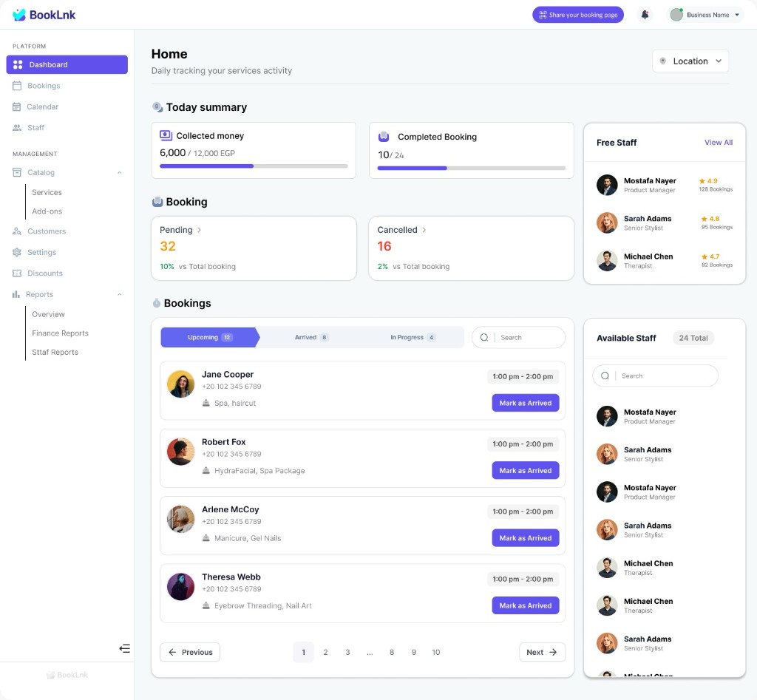Click the Available Staff search field
757x700 pixels.
[655, 376]
